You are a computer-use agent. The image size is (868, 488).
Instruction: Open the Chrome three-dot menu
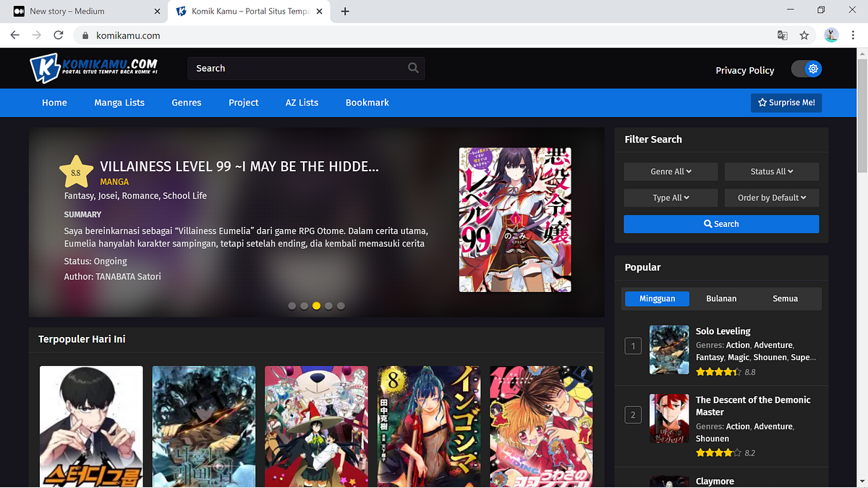854,35
